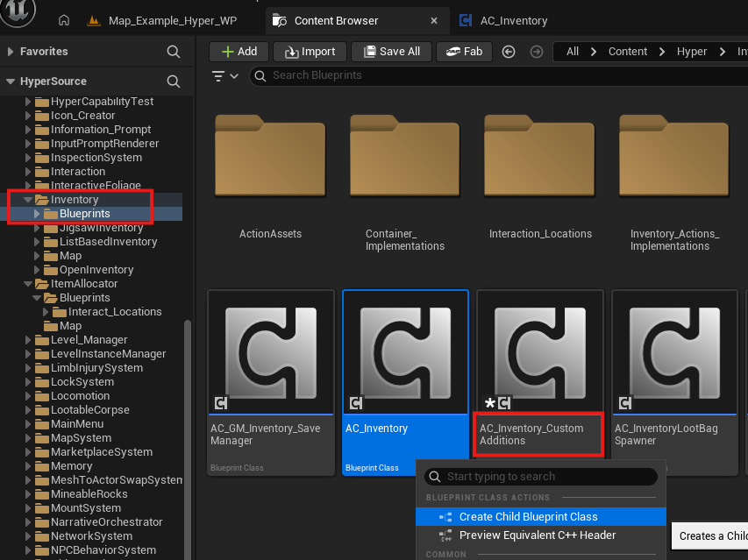Select AC_Inventory_CustomAdditions blueprint thumbnail
Viewport: 748px width, 560px height.
click(540, 351)
